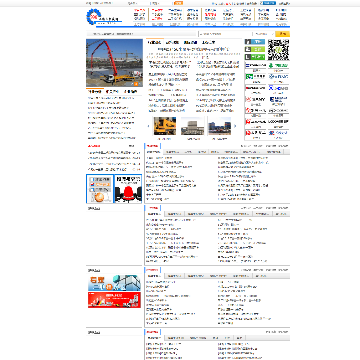Open the QR code image
Image resolution: width=360 pixels, height=360 pixels.
(279, 50)
